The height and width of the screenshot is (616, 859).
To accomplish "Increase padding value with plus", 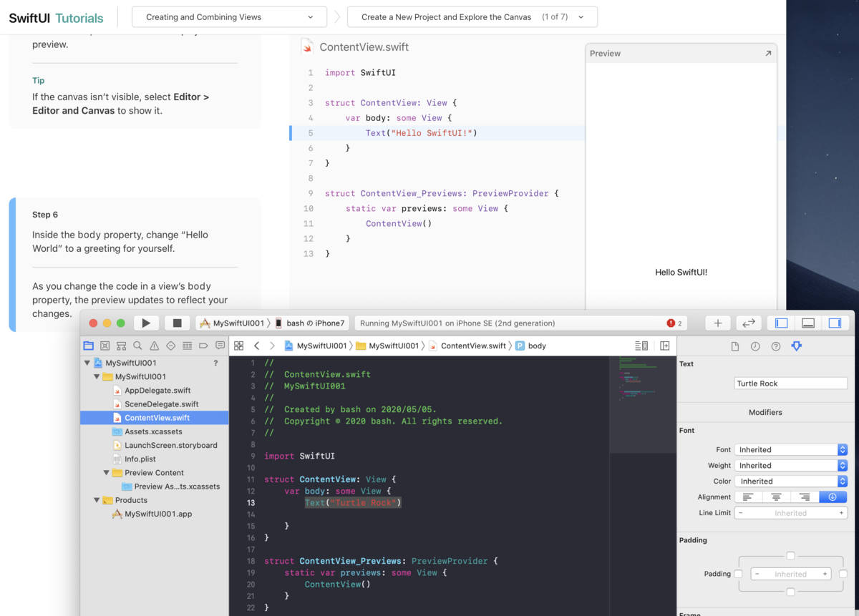I will click(825, 574).
